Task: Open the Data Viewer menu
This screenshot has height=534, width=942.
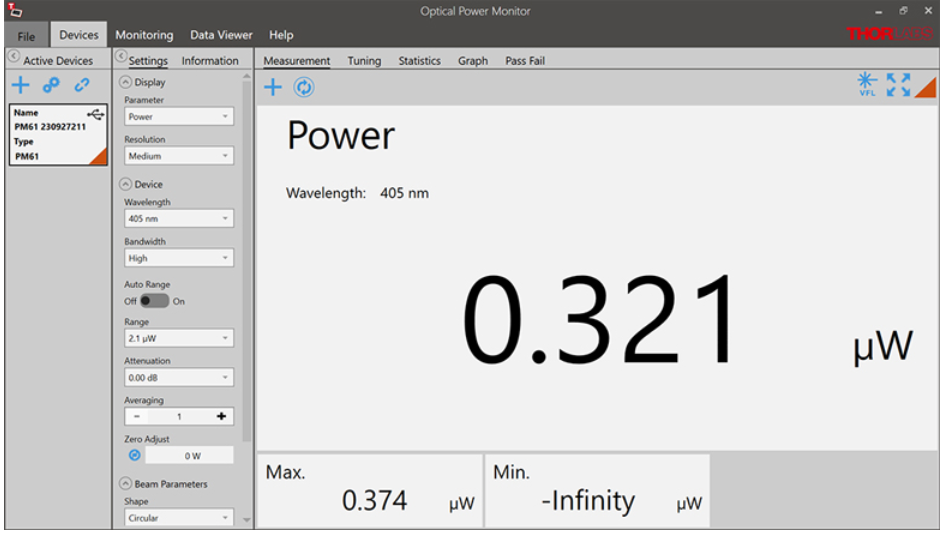Action: [221, 35]
